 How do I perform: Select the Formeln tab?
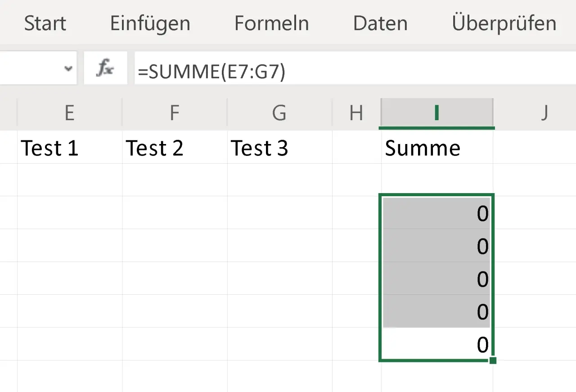click(x=271, y=23)
